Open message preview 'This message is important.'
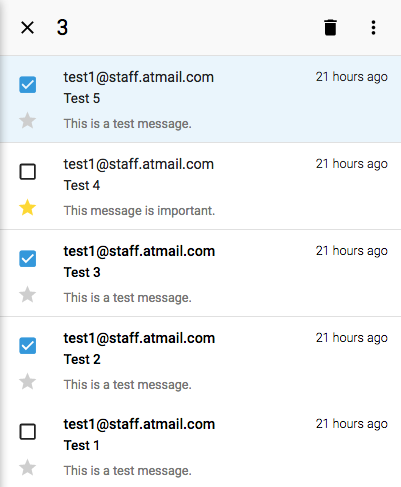This screenshot has width=401, height=487. click(x=139, y=211)
